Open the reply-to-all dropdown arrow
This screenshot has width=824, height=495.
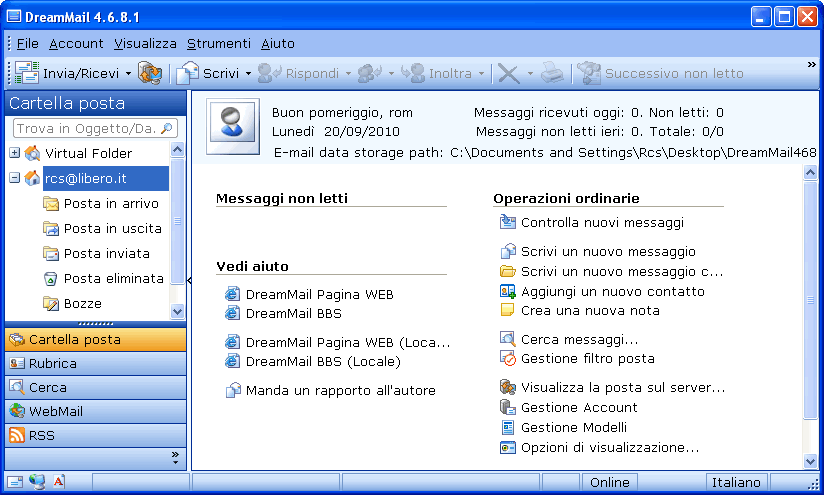pos(391,74)
